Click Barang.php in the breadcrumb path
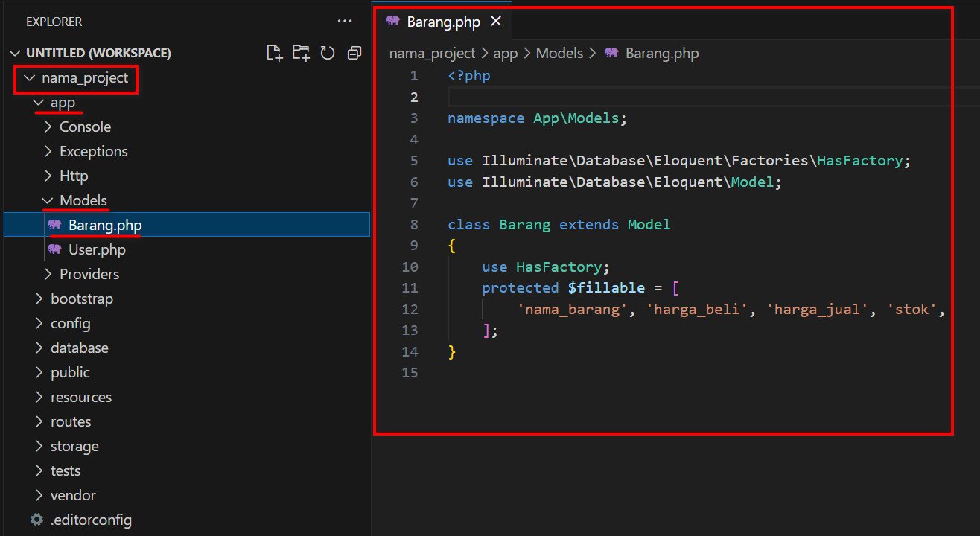This screenshot has width=980, height=536. [x=662, y=53]
